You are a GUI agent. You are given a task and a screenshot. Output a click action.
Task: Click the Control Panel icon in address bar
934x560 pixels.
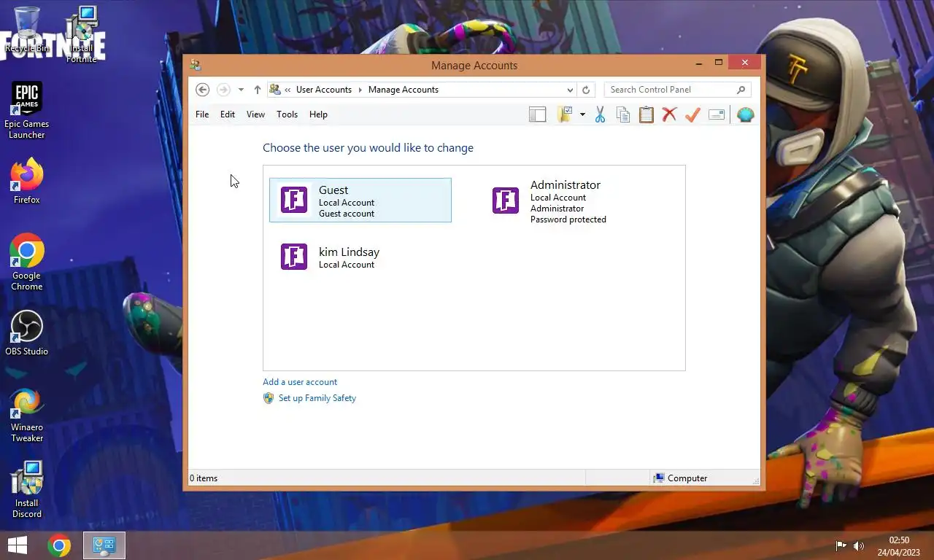pos(275,90)
